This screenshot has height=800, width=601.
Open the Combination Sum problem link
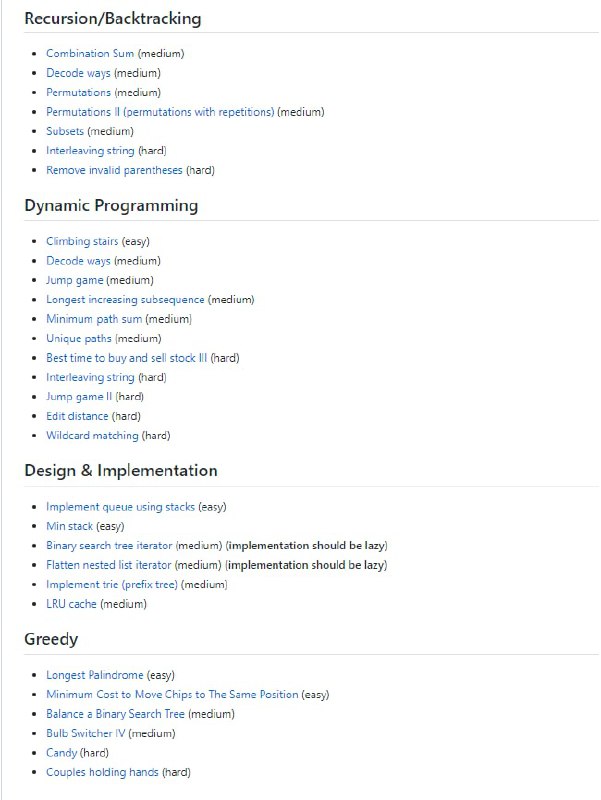tap(90, 53)
